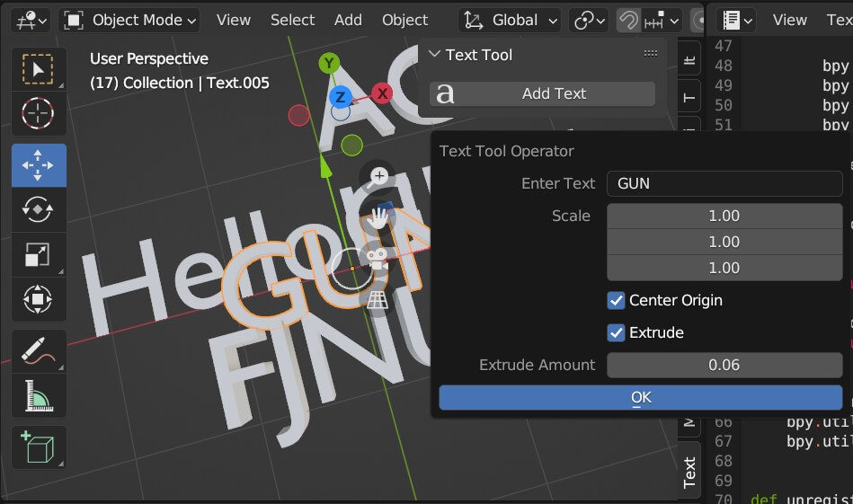Select the Measure tool
The height and width of the screenshot is (504, 853).
pyautogui.click(x=38, y=395)
